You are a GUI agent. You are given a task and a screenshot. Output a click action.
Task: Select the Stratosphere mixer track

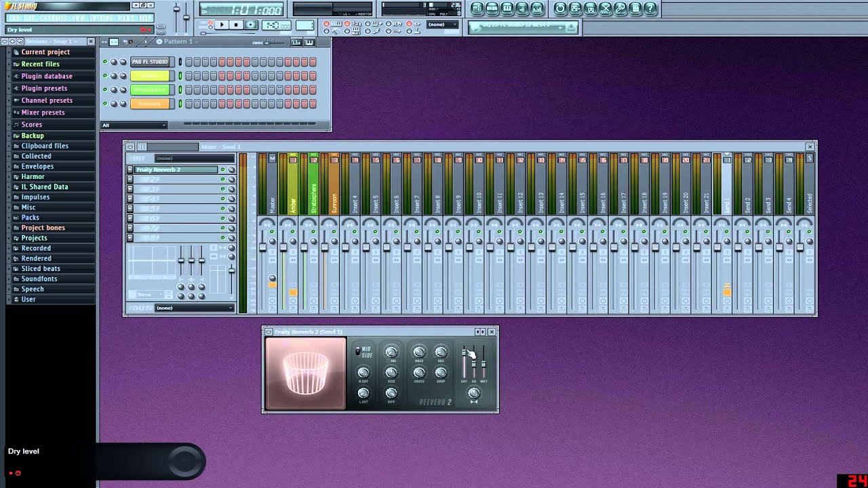tap(313, 184)
